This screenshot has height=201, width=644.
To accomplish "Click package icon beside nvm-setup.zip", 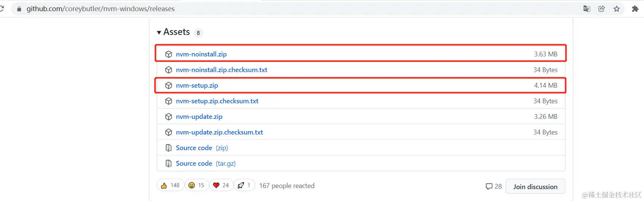I will (169, 85).
